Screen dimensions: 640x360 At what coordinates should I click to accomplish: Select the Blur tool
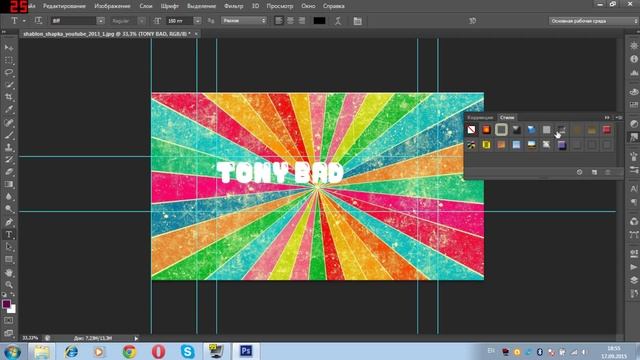click(9, 196)
